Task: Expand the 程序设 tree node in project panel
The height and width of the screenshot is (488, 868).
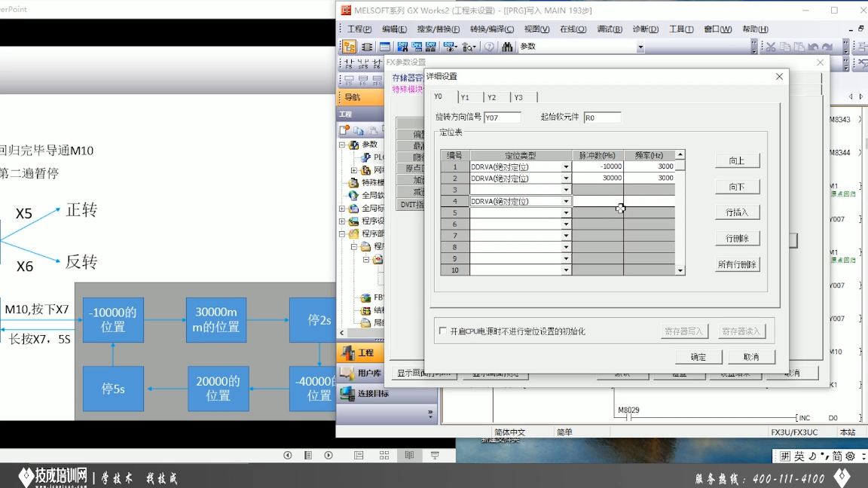Action: pos(342,221)
